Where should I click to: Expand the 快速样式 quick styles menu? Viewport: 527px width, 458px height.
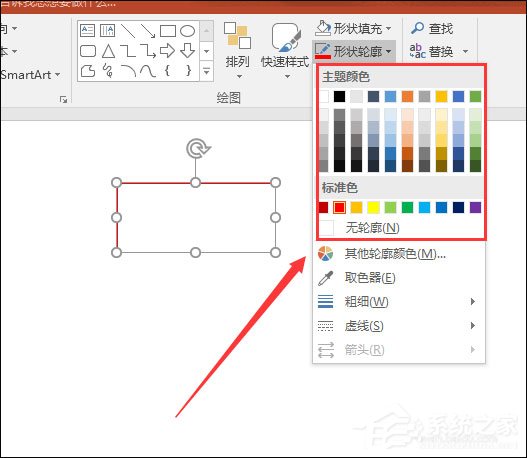[285, 50]
